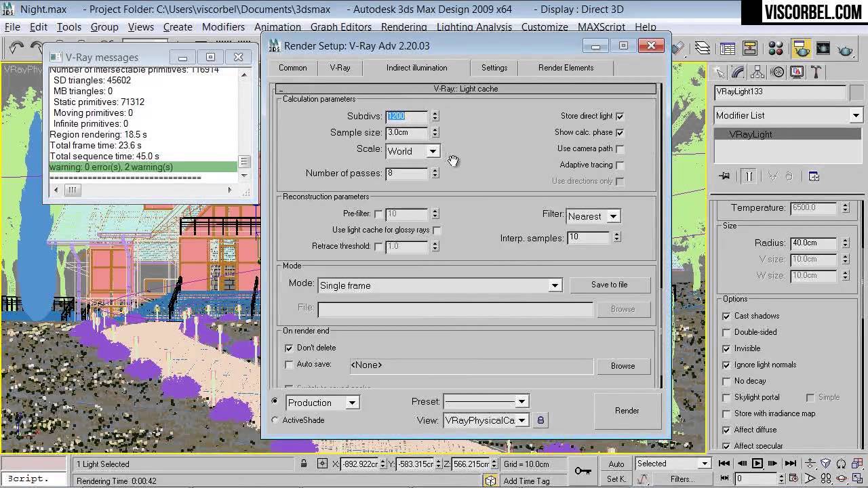Click the Render Setup teapot icon
Screen dimensions: 868x488
[x=802, y=49]
